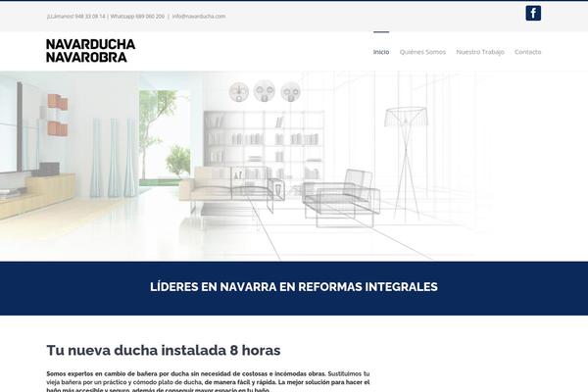
Task: Click the paragraph starting Somos expertos en cambio
Action: click(208, 382)
